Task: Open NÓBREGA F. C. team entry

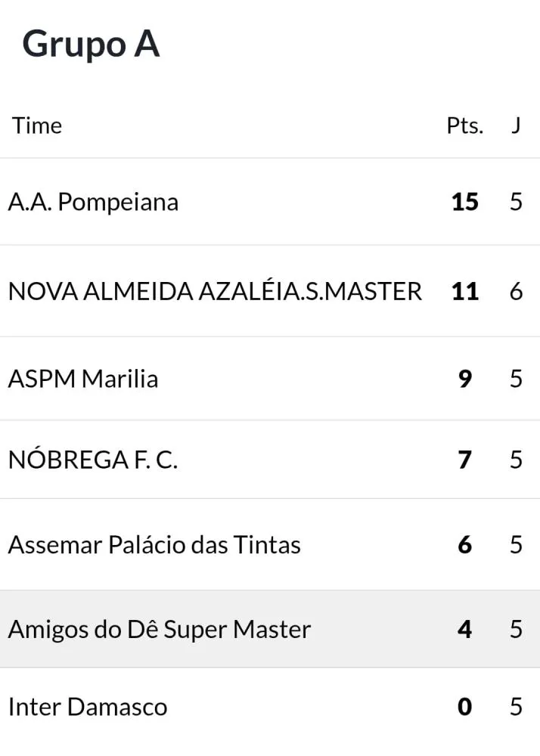Action: click(93, 459)
